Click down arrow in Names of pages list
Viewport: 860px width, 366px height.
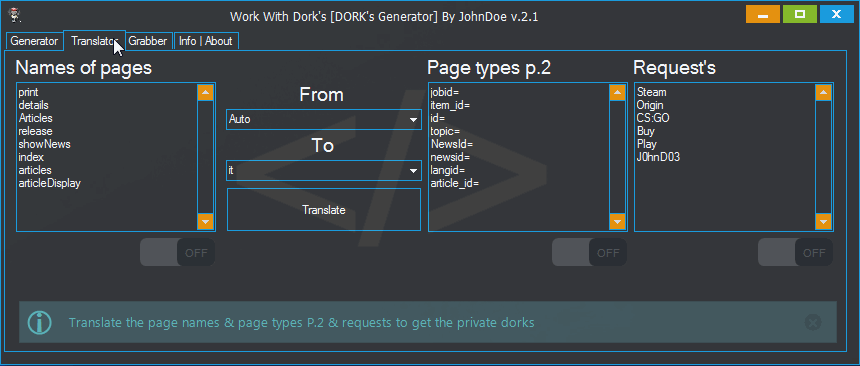pyautogui.click(x=205, y=222)
